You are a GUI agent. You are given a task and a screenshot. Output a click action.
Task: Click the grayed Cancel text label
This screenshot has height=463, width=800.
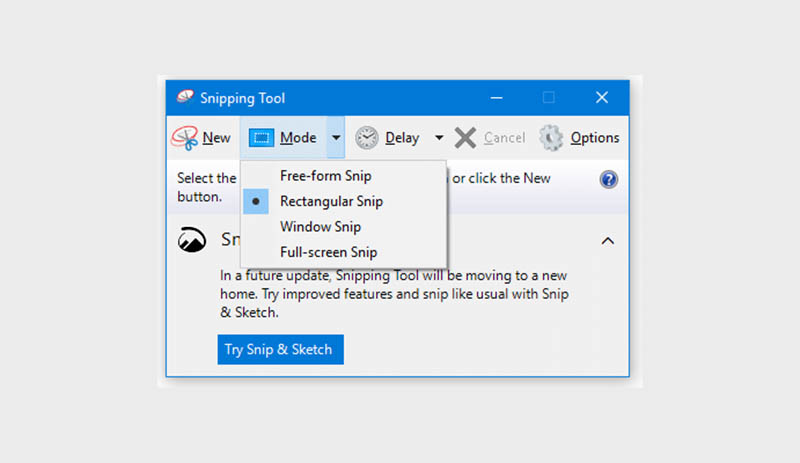click(504, 138)
